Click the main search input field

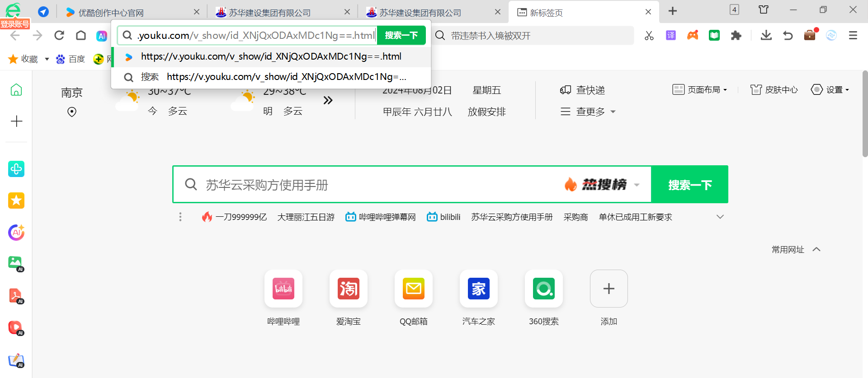click(371, 185)
